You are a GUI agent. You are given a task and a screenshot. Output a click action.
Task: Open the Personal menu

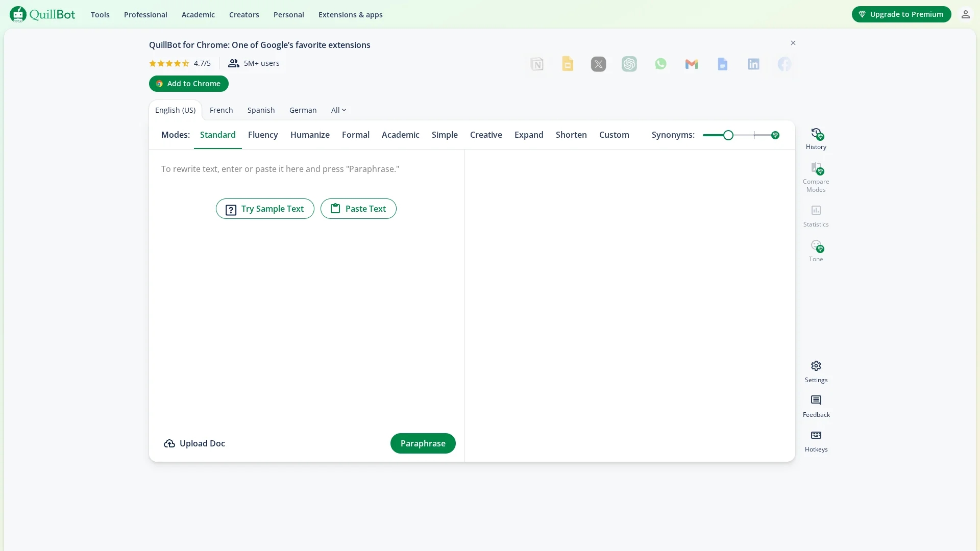(288, 15)
